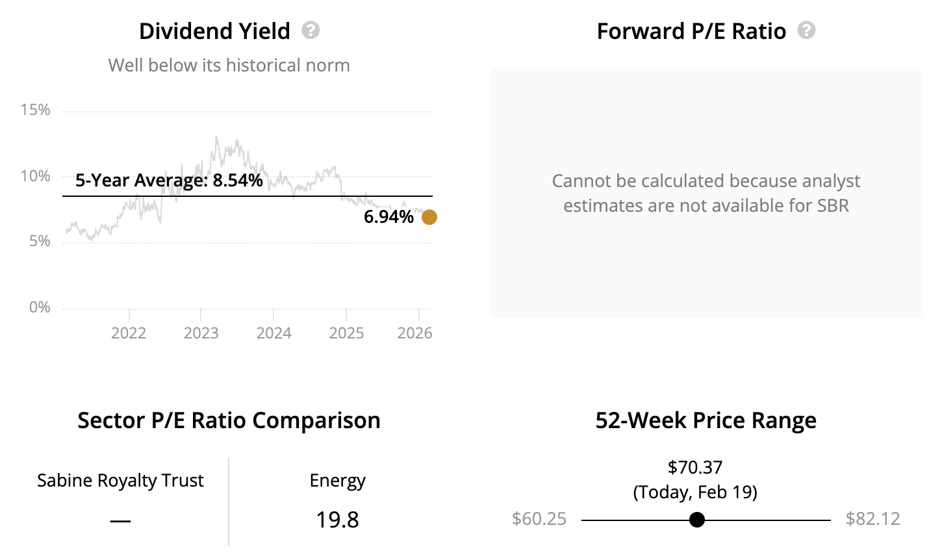Click the Energy sector P/E value 19.8
929x560 pixels.
(x=337, y=520)
